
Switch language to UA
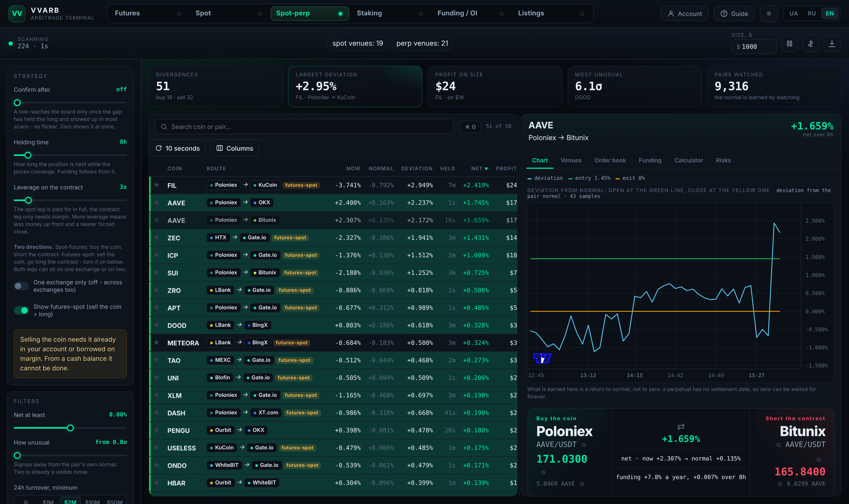point(793,14)
